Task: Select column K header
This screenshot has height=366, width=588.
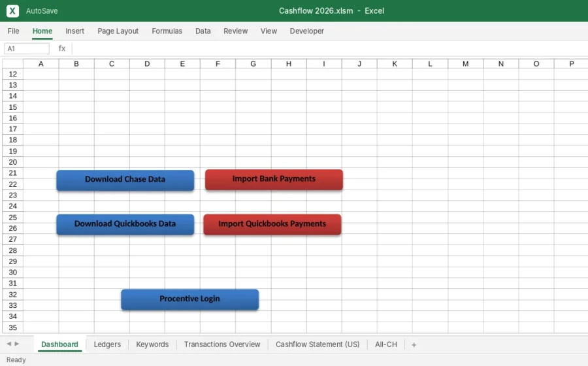Action: pyautogui.click(x=395, y=64)
